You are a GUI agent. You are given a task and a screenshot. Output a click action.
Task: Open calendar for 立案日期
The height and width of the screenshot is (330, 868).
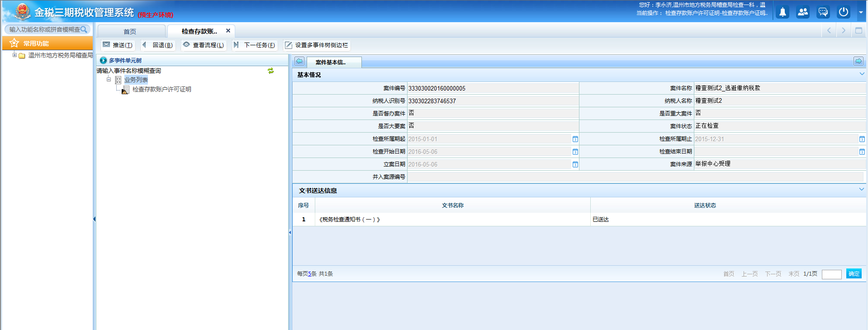coord(575,164)
